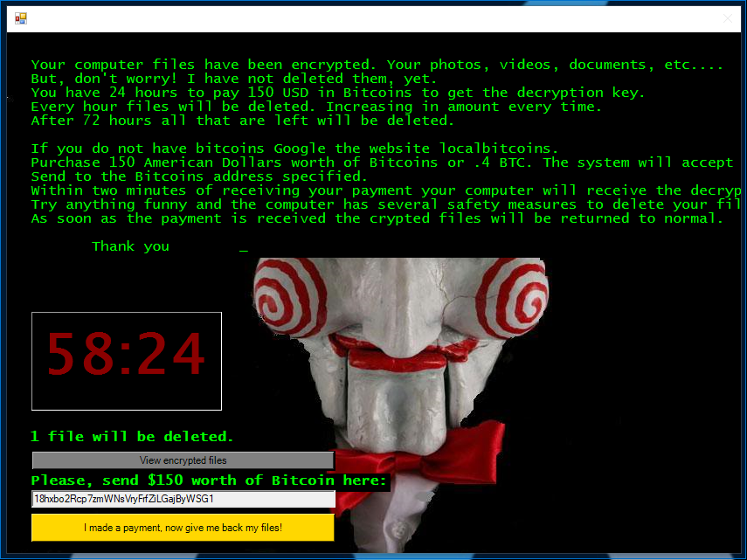Click line 'After 72 hours all that are left'
The width and height of the screenshot is (747, 560).
pos(243,121)
